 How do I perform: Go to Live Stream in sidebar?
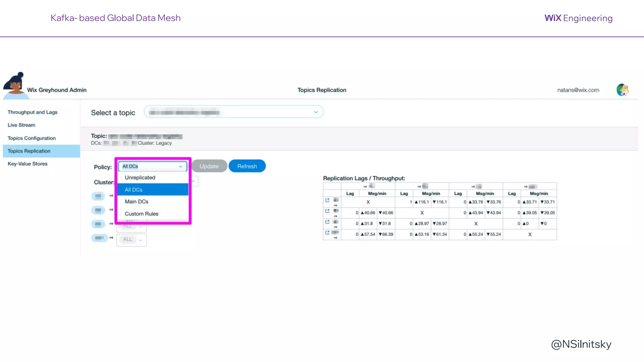pyautogui.click(x=21, y=125)
